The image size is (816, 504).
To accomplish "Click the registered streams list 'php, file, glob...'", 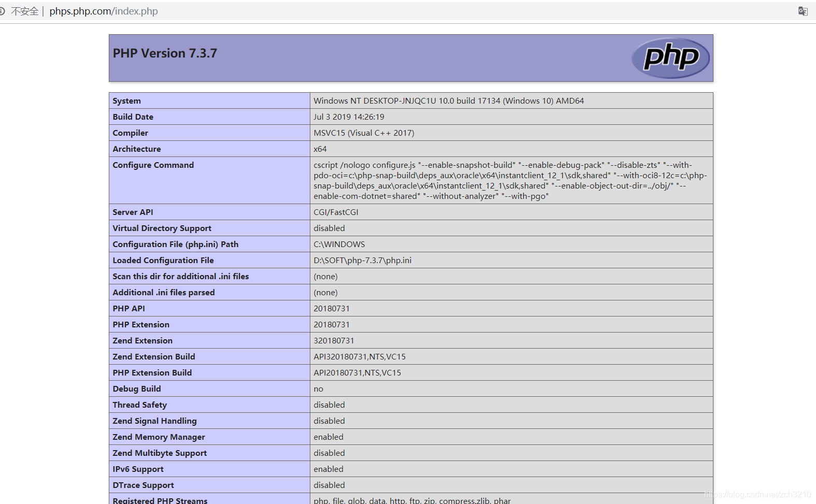I will 412,500.
